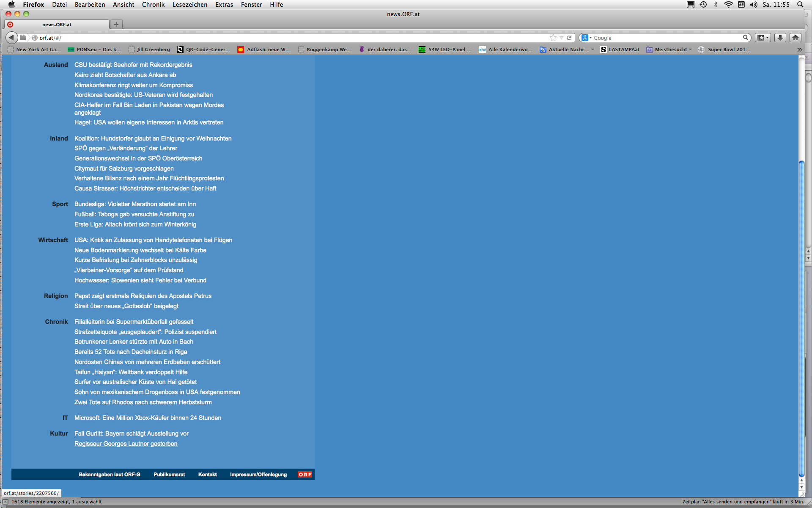Image resolution: width=812 pixels, height=508 pixels.
Task: Click the Wi-Fi status icon
Action: [x=728, y=4]
